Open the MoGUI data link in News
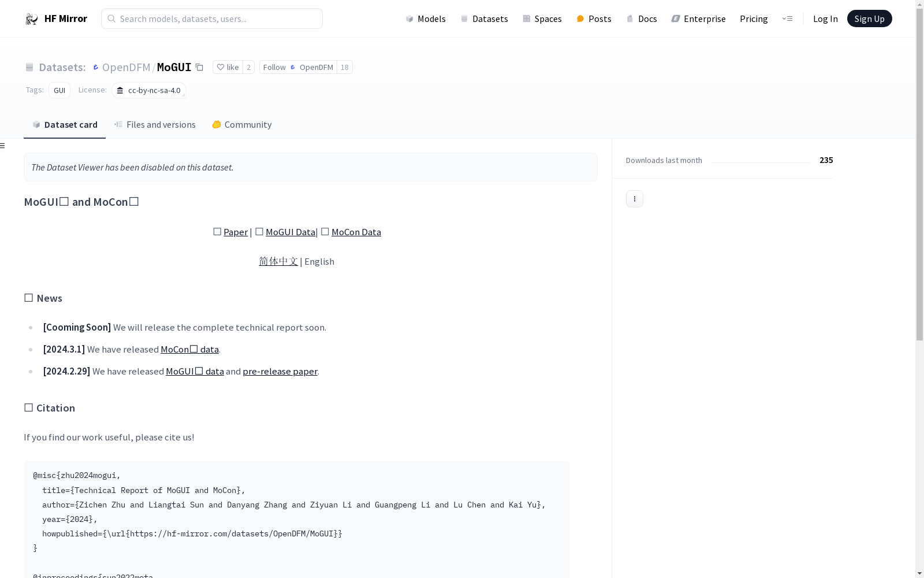Viewport: 924px width, 578px height. (195, 371)
